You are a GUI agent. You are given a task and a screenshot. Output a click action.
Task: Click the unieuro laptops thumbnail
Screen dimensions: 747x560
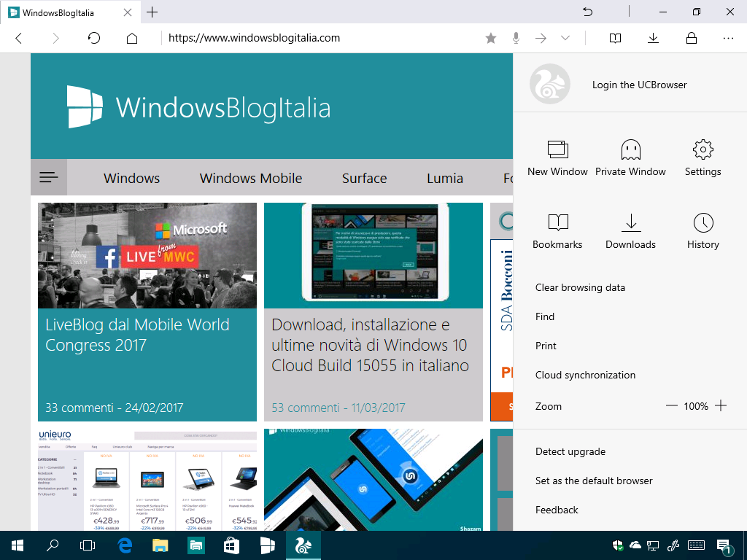coord(147,480)
